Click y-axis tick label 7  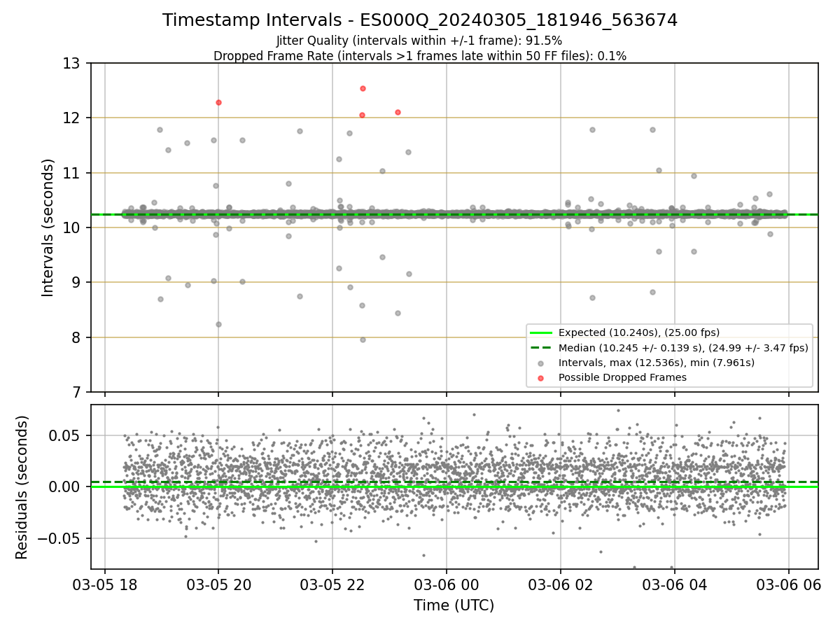(x=78, y=392)
